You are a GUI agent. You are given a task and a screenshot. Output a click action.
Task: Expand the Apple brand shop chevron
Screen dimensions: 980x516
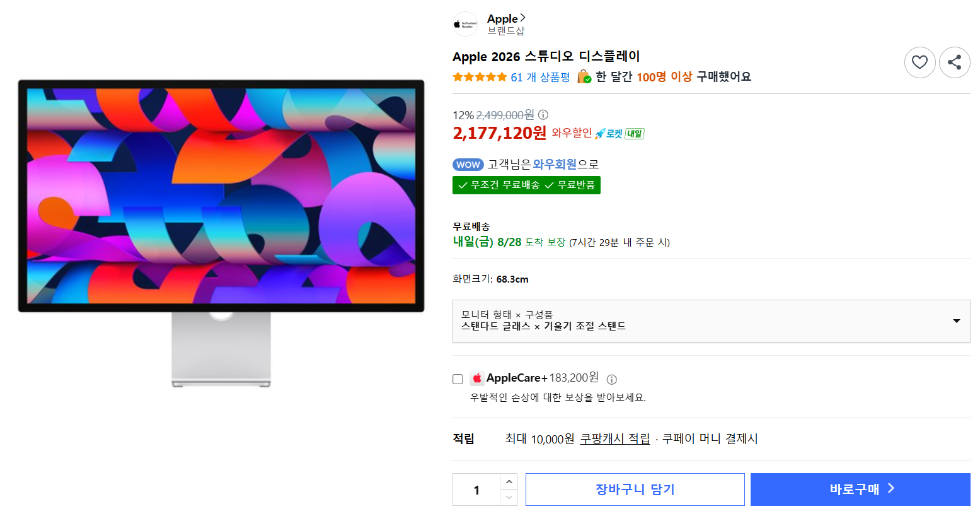pos(522,18)
